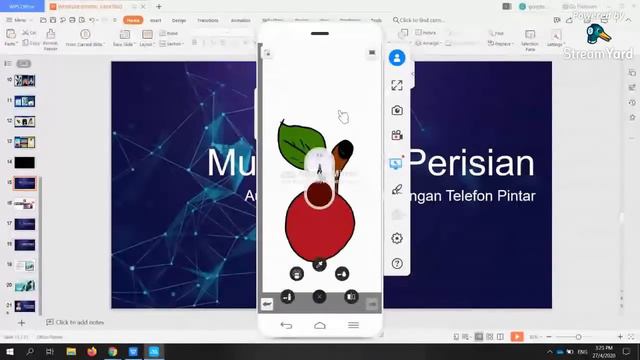
Task: Adjust the zoom slider handle in status bar
Action: pos(578,337)
